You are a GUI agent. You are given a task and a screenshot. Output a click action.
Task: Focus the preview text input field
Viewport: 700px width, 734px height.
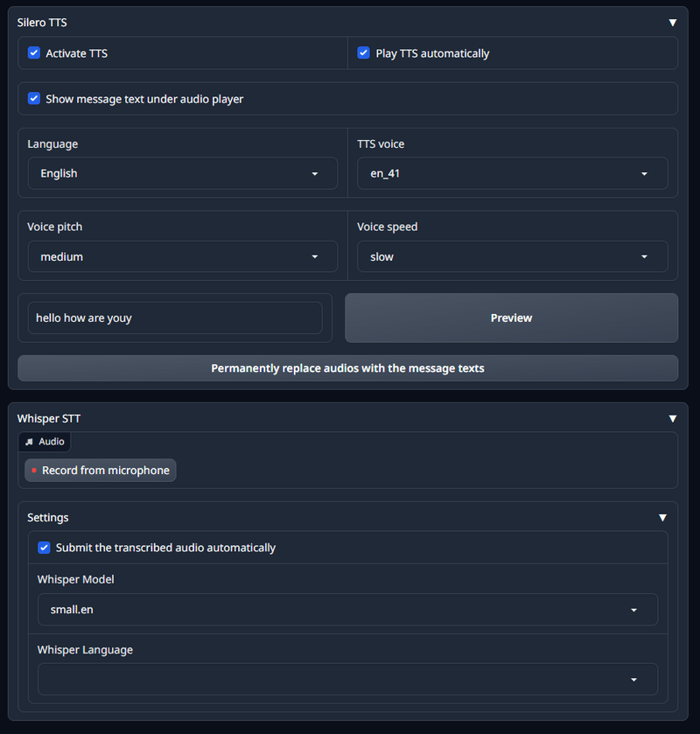tap(175, 318)
